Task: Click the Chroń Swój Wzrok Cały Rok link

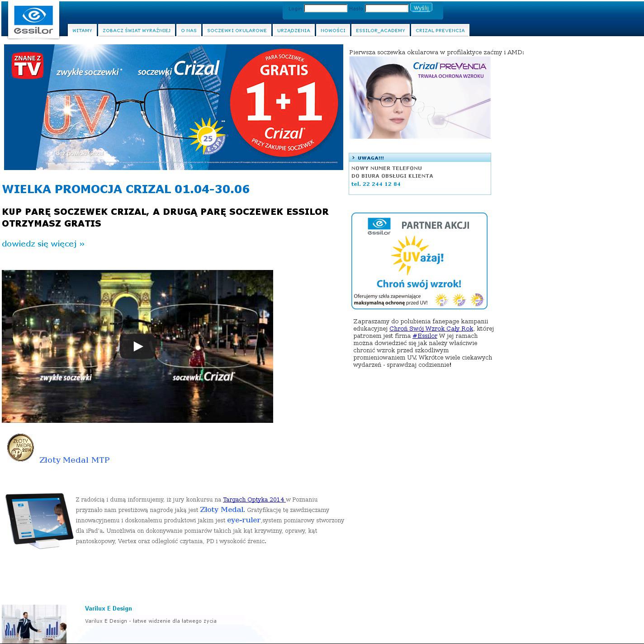Action: pos(431,329)
